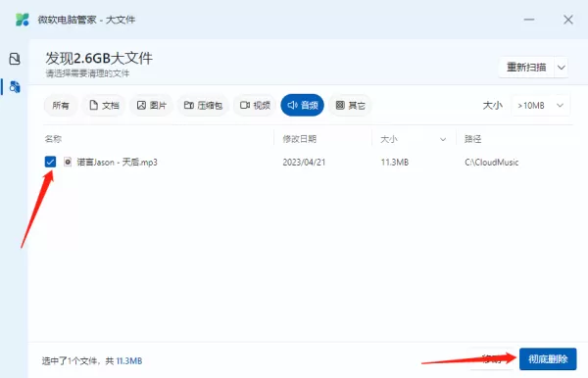Switch to the 压缩包 filter tab

tap(203, 105)
